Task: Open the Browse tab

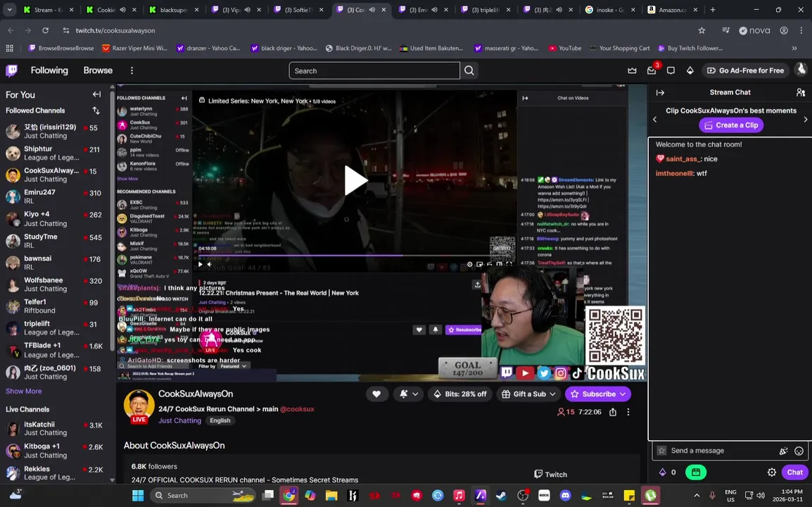Action: coord(98,70)
